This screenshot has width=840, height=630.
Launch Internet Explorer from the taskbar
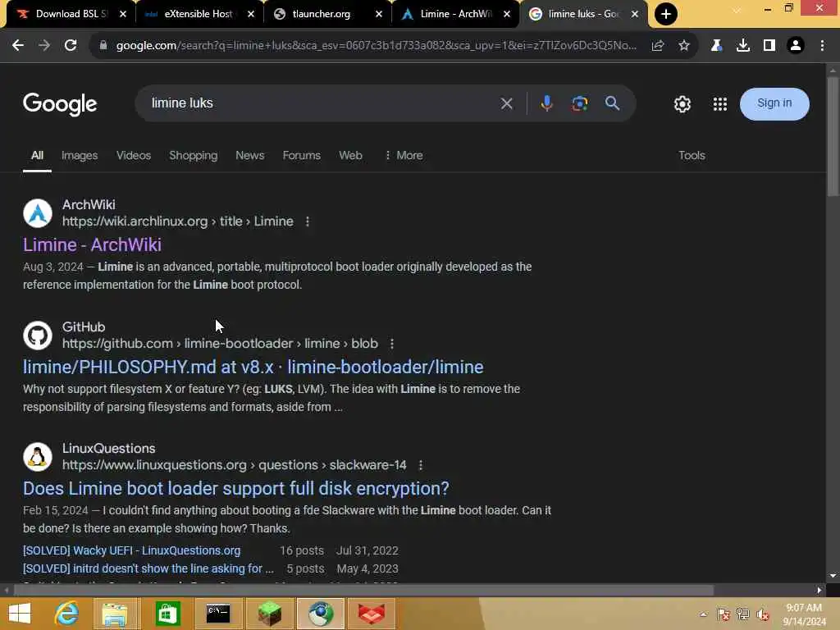pos(67,614)
